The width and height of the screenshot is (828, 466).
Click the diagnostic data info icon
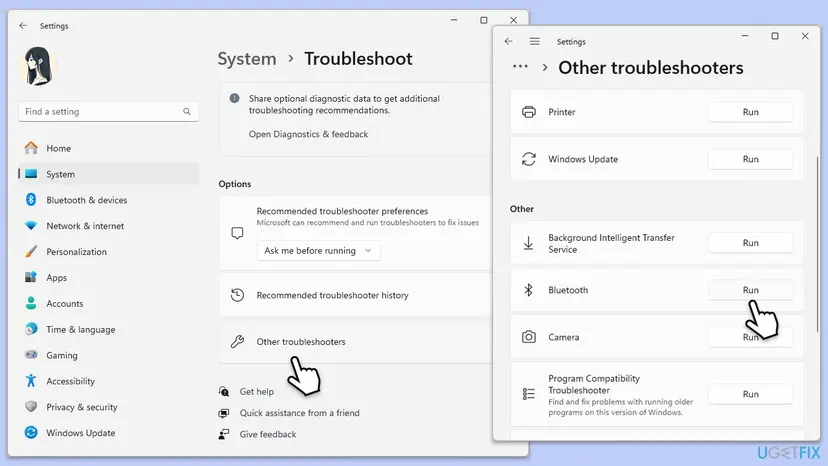click(x=234, y=98)
